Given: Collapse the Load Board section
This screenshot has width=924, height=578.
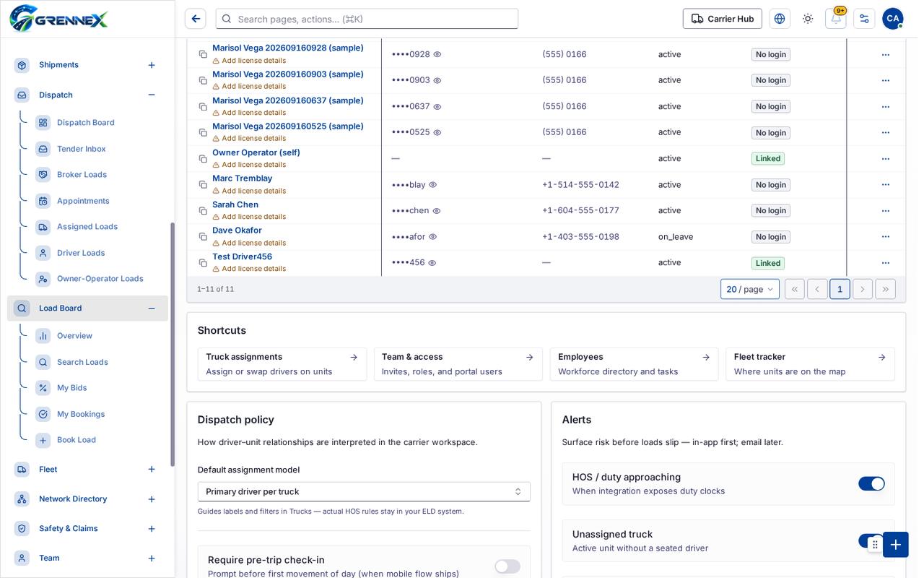Looking at the screenshot, I should tap(152, 309).
